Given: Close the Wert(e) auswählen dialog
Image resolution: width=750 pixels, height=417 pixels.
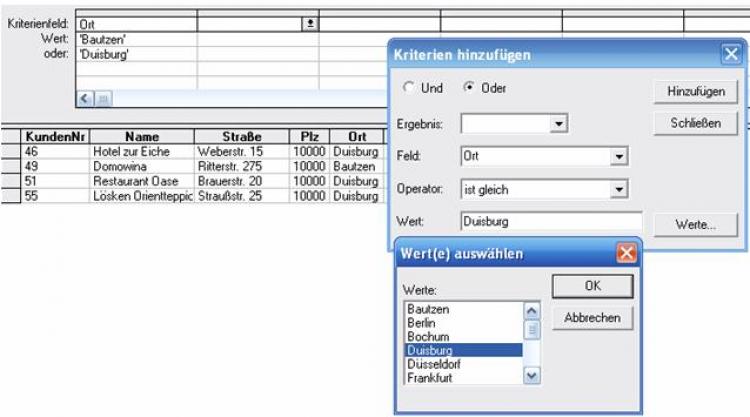Looking at the screenshot, I should [x=627, y=254].
